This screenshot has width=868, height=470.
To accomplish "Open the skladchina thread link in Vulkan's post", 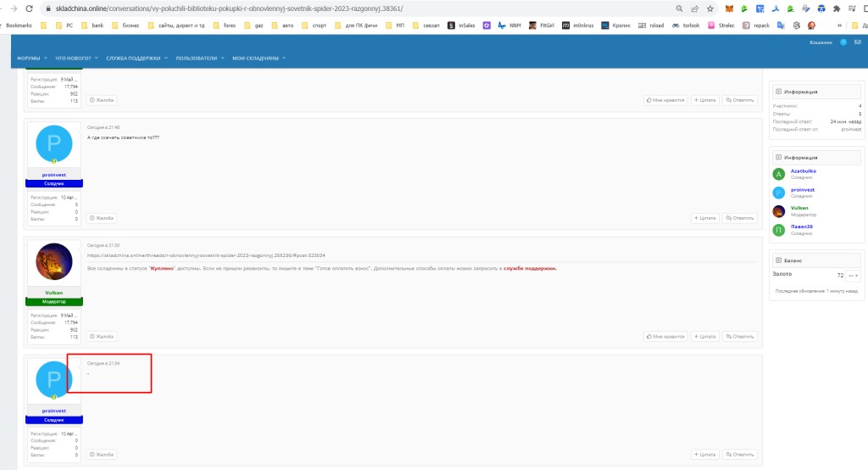I will [206, 255].
